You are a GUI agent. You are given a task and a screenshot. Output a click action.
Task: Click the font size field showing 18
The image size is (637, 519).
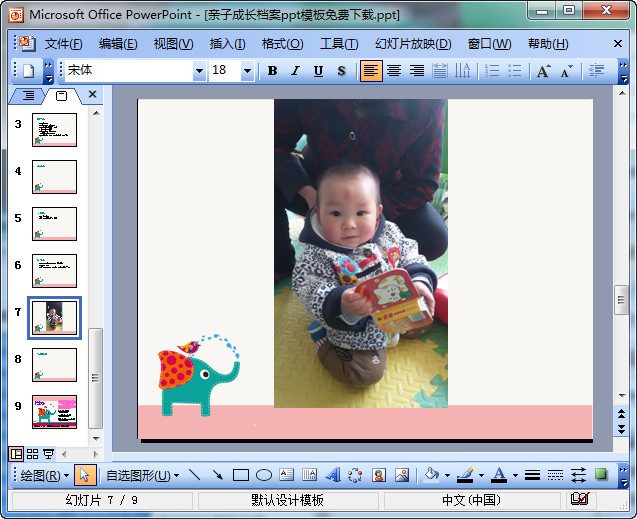[x=225, y=71]
